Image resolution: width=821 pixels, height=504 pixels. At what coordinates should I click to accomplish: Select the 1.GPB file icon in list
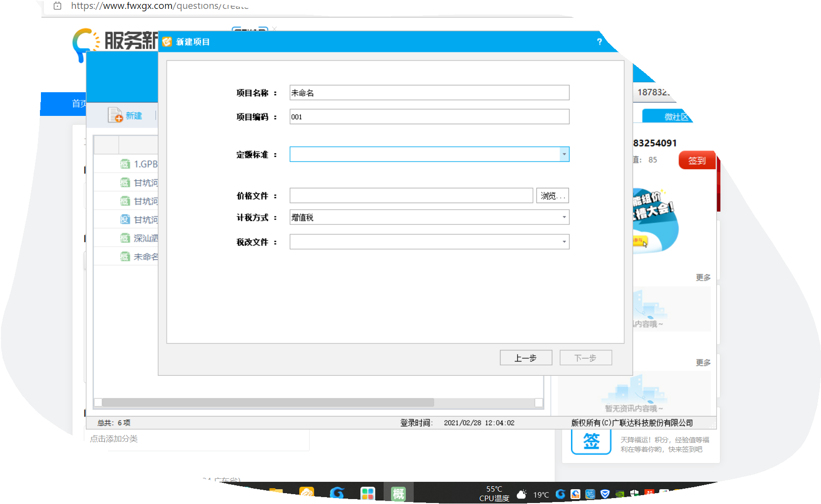click(125, 164)
